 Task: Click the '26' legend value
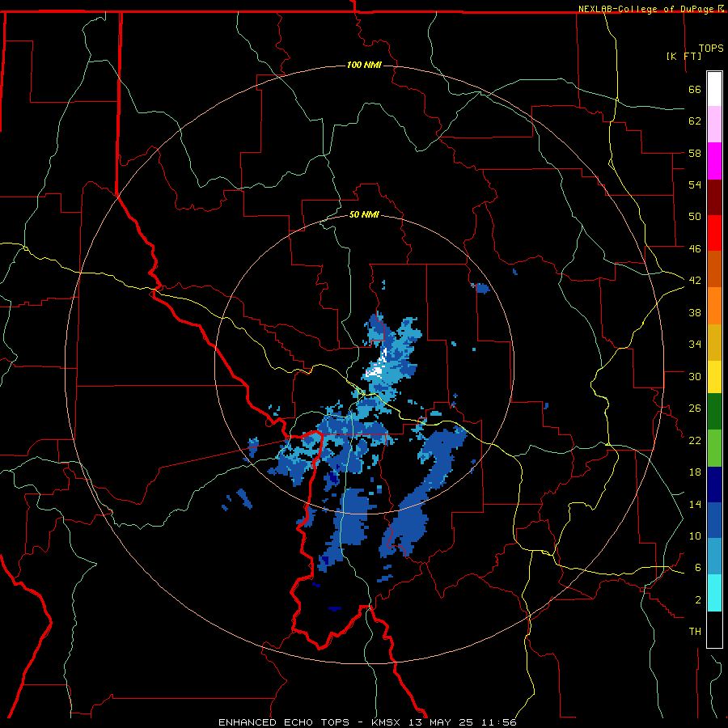tap(695, 408)
